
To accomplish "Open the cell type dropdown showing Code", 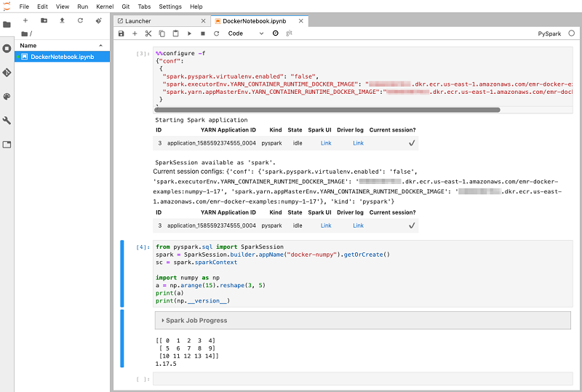I will point(244,33).
